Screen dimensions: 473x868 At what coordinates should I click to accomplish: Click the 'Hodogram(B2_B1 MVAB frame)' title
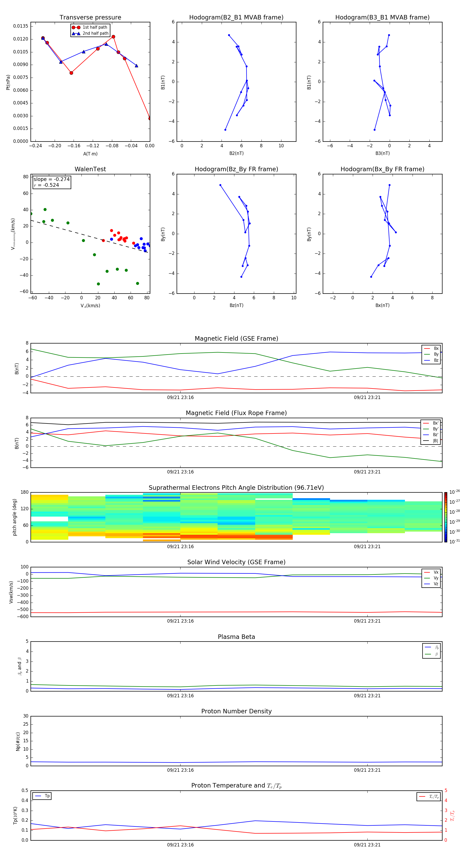coord(236,18)
